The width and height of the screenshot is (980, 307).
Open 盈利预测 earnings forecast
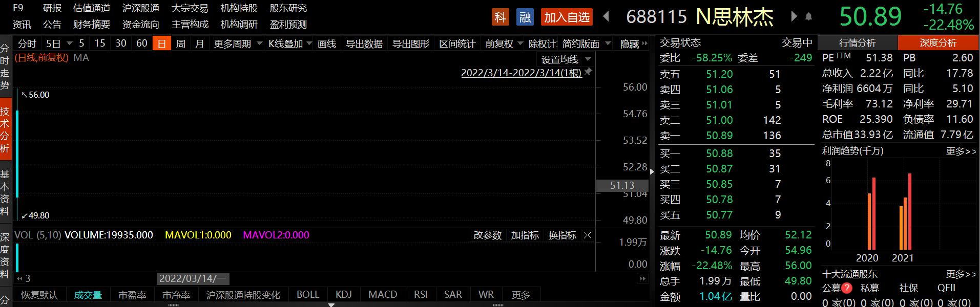(x=288, y=24)
